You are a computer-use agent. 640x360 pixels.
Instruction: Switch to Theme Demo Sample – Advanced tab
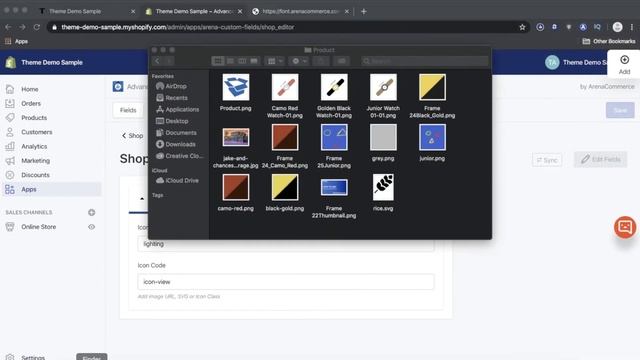click(x=194, y=11)
